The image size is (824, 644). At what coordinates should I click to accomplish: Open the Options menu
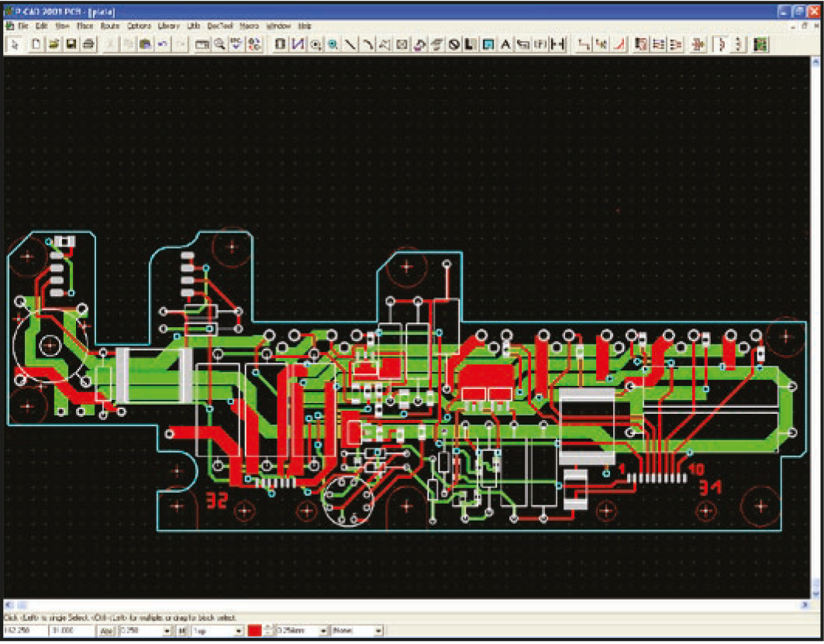point(139,26)
